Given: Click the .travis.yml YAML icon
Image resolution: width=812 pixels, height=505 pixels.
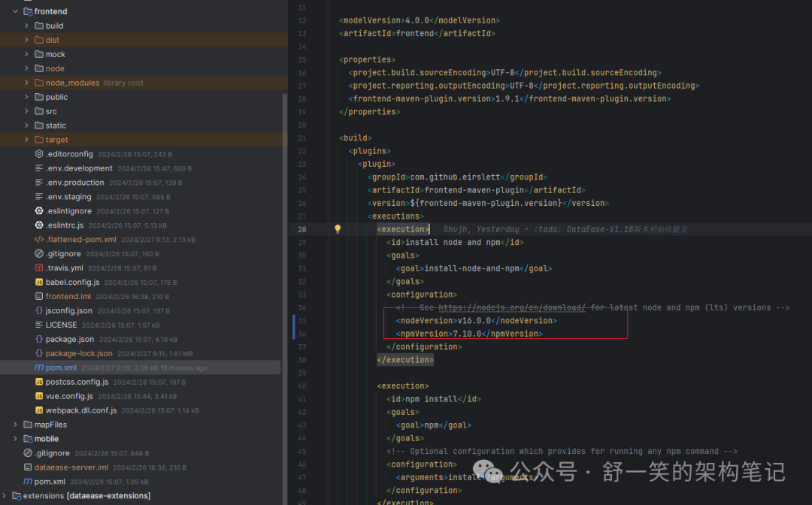Looking at the screenshot, I should [x=39, y=268].
